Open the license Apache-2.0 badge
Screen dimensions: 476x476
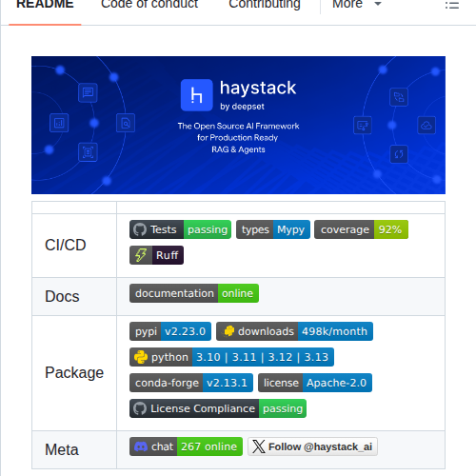tap(315, 383)
